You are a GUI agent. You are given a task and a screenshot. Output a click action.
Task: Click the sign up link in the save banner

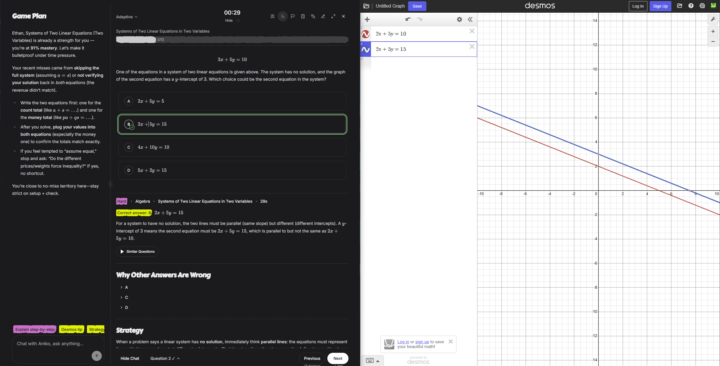[x=422, y=342]
